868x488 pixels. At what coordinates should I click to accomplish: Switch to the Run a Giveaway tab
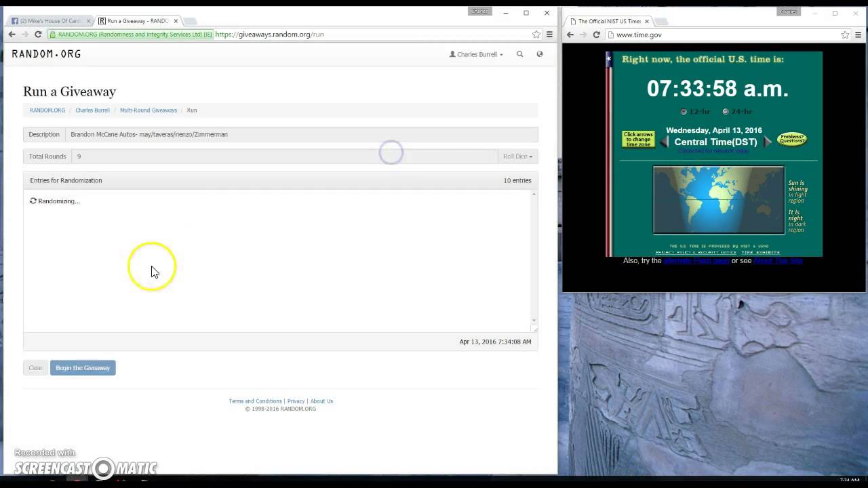click(x=136, y=21)
